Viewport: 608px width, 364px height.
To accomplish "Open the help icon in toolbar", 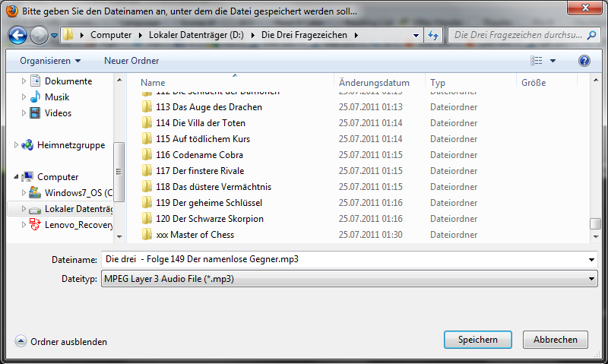I will (584, 61).
